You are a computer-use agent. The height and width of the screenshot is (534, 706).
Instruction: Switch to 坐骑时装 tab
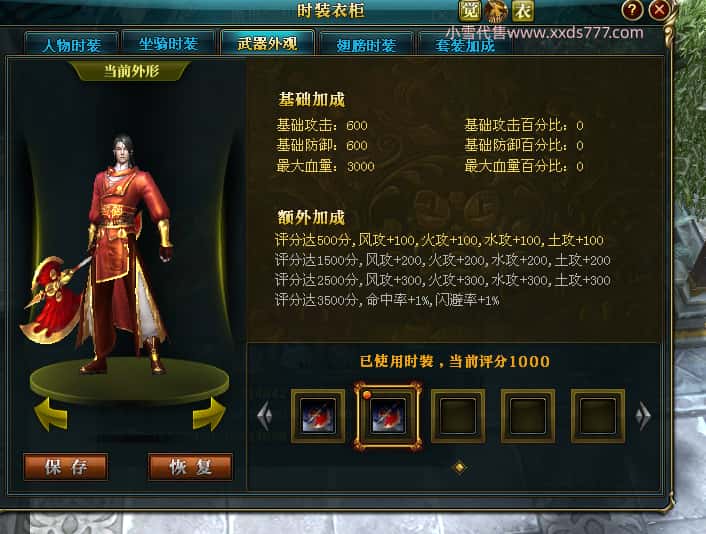coord(168,44)
